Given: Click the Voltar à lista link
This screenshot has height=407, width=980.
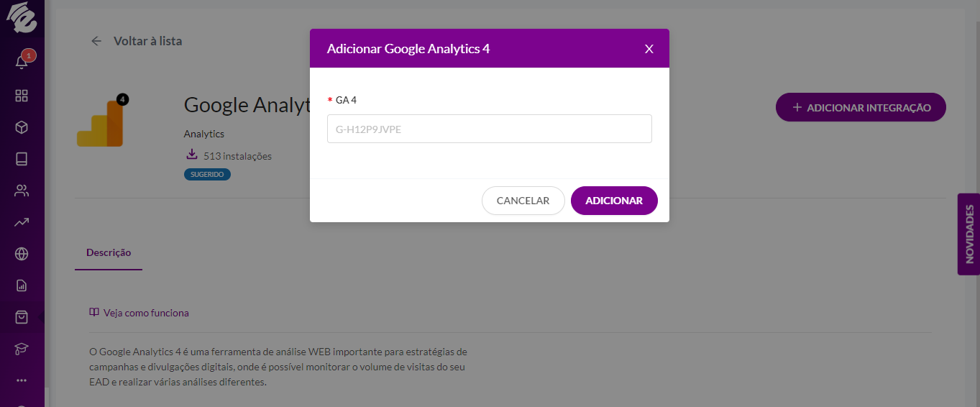Looking at the screenshot, I should [147, 41].
